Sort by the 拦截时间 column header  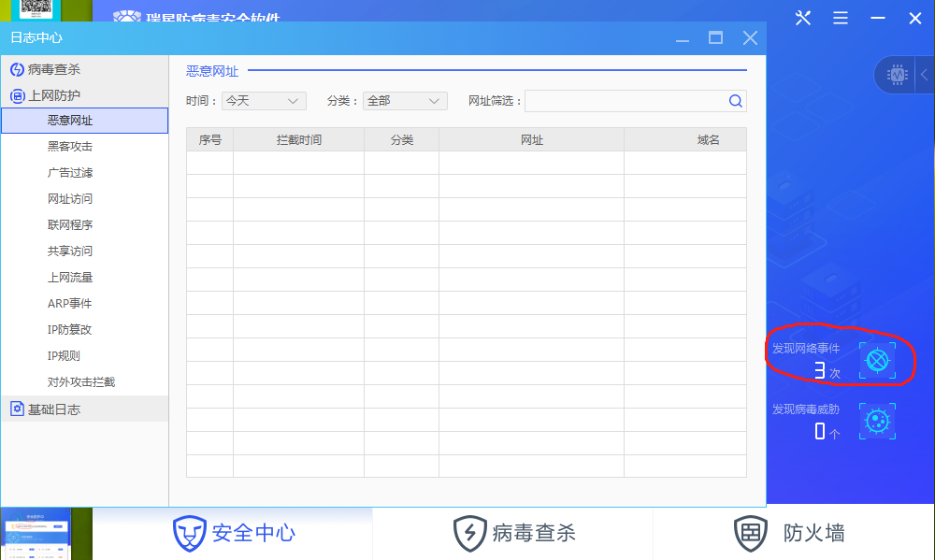click(299, 139)
